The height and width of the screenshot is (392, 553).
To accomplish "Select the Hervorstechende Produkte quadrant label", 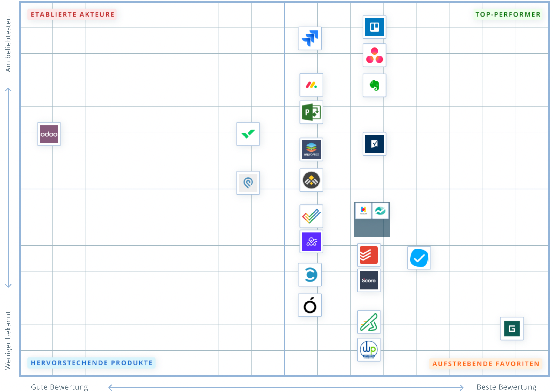I will pos(91,363).
